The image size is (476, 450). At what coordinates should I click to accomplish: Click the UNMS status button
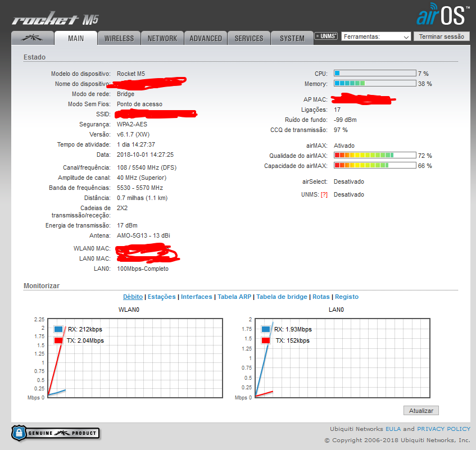pyautogui.click(x=326, y=36)
